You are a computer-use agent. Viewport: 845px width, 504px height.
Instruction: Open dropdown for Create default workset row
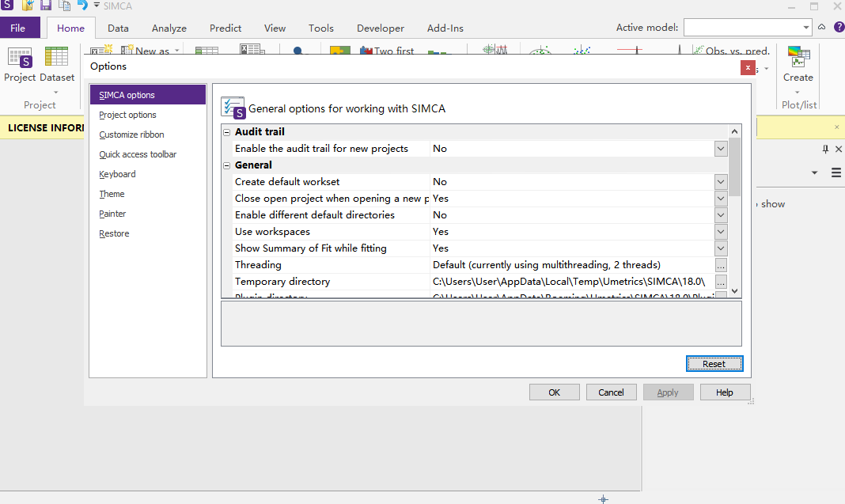click(721, 182)
